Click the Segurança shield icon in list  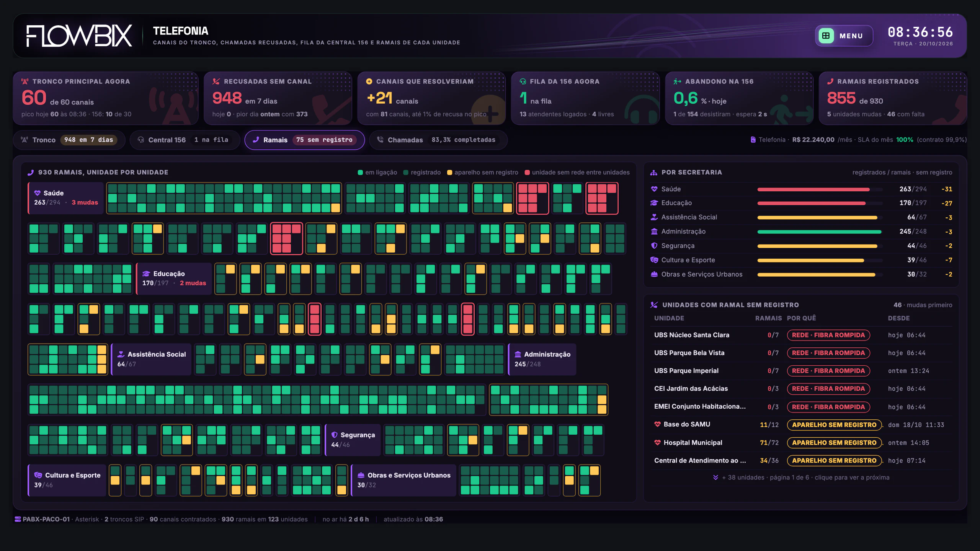point(654,246)
